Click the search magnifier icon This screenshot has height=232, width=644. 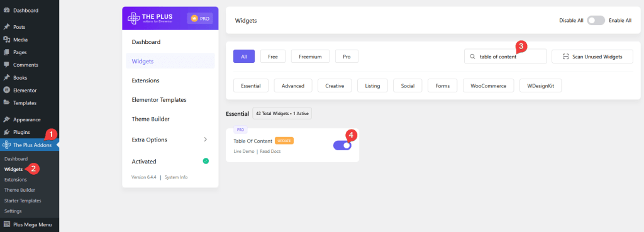[x=472, y=57]
